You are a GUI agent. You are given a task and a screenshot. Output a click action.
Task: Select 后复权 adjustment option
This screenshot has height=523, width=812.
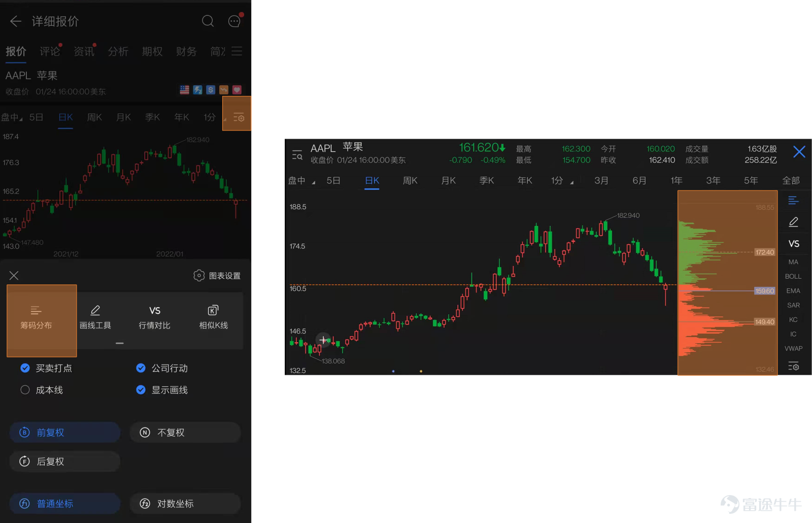pyautogui.click(x=65, y=462)
